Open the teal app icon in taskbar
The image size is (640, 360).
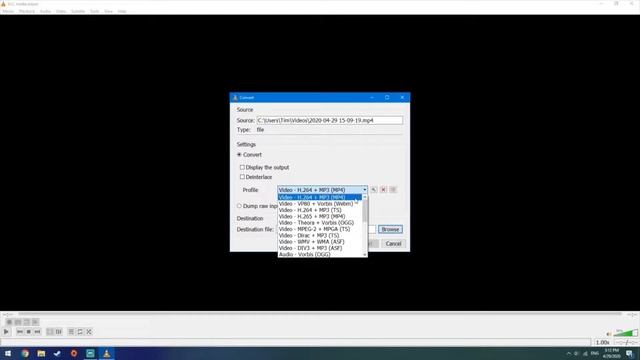point(90,353)
